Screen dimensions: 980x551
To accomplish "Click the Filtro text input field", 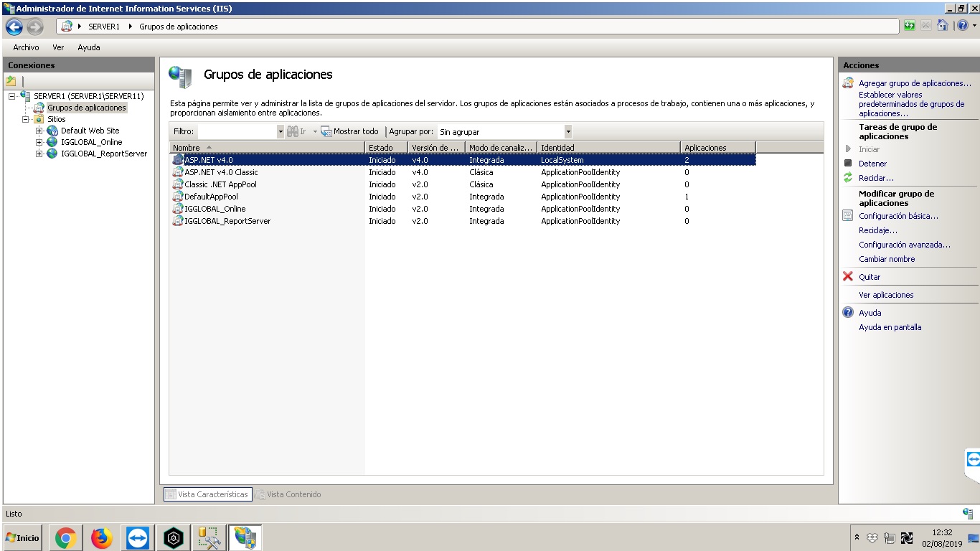I will [237, 132].
